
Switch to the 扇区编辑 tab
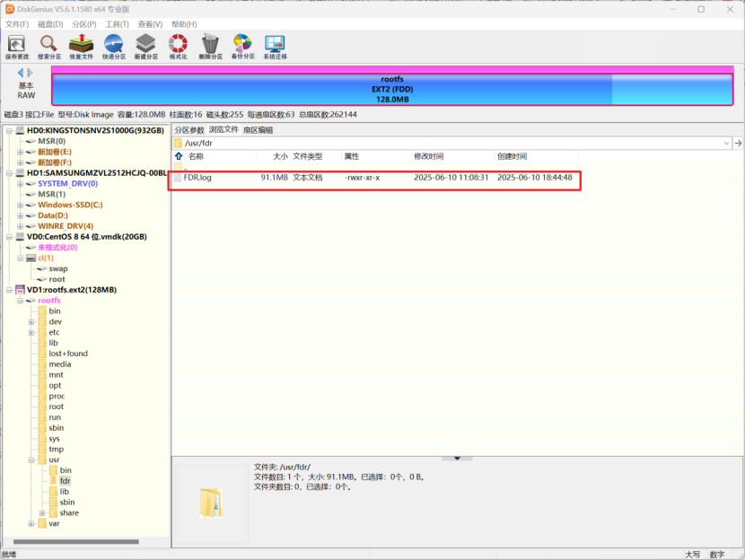click(x=258, y=130)
